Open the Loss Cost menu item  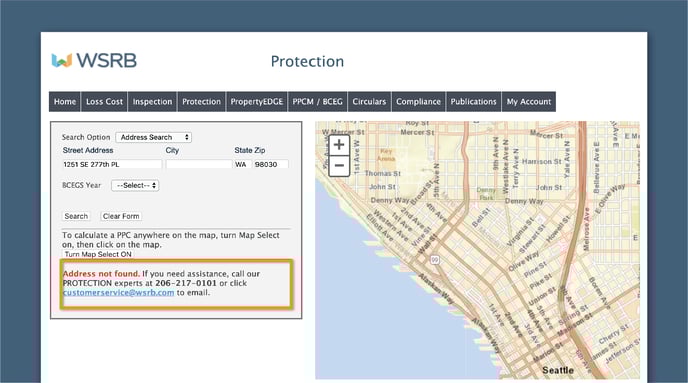tap(104, 101)
